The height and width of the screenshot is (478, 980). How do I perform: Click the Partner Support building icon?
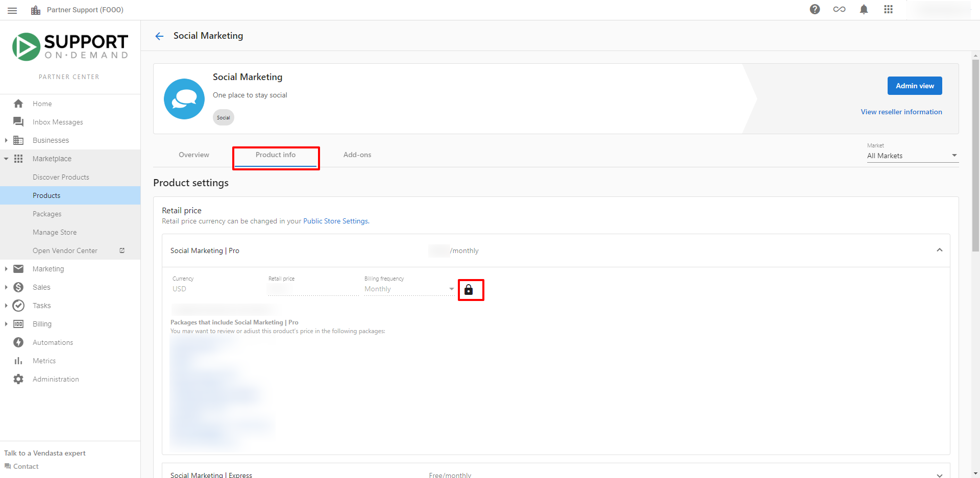[x=35, y=10]
